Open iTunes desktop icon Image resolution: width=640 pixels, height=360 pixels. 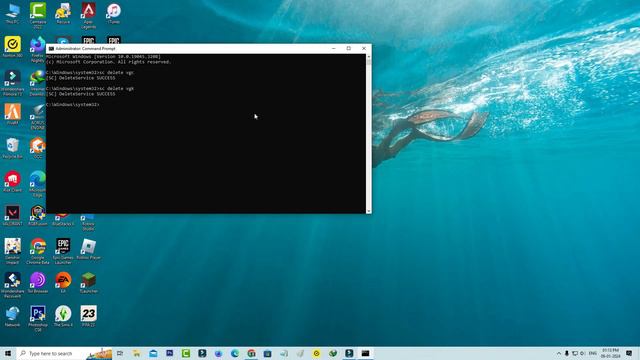(113, 13)
